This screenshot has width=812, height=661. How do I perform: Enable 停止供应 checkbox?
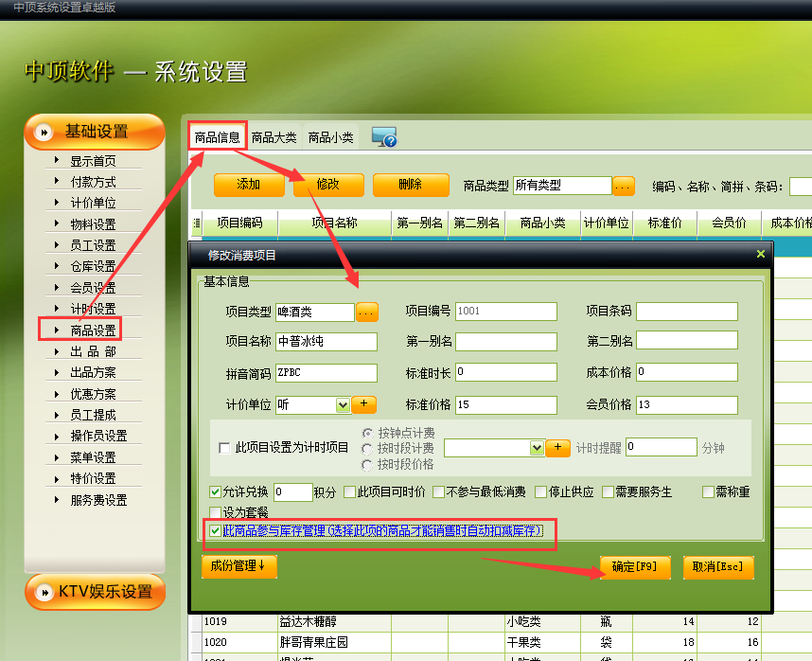click(540, 491)
